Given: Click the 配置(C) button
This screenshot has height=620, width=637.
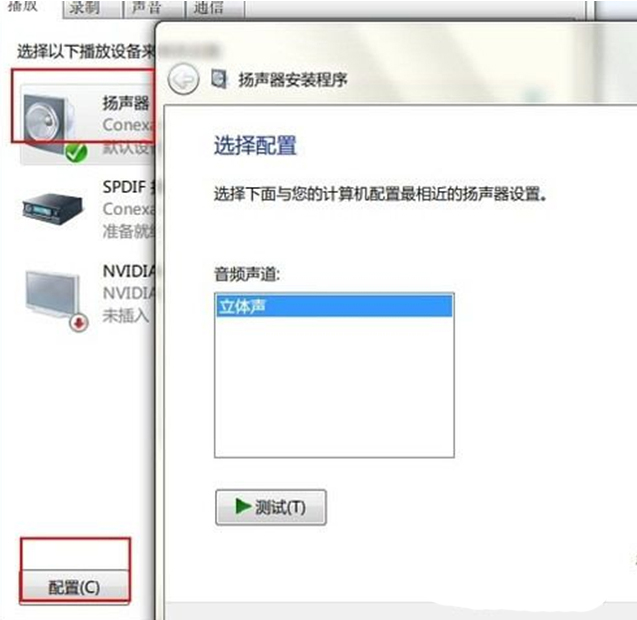Looking at the screenshot, I should click(74, 587).
